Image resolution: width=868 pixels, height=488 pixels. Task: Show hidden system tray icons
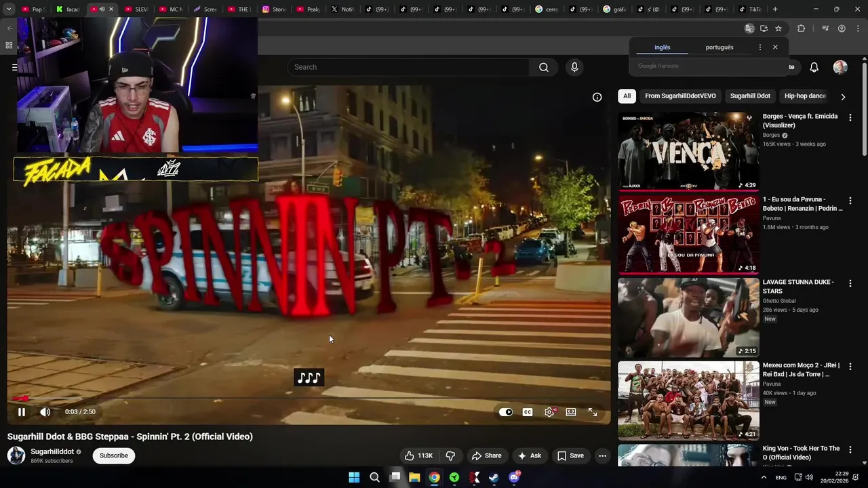(x=764, y=477)
